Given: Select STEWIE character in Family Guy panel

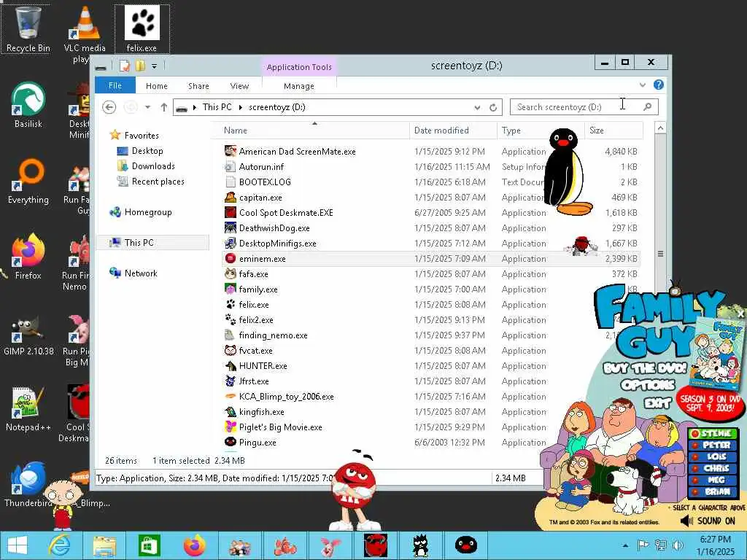Looking at the screenshot, I should point(713,433).
